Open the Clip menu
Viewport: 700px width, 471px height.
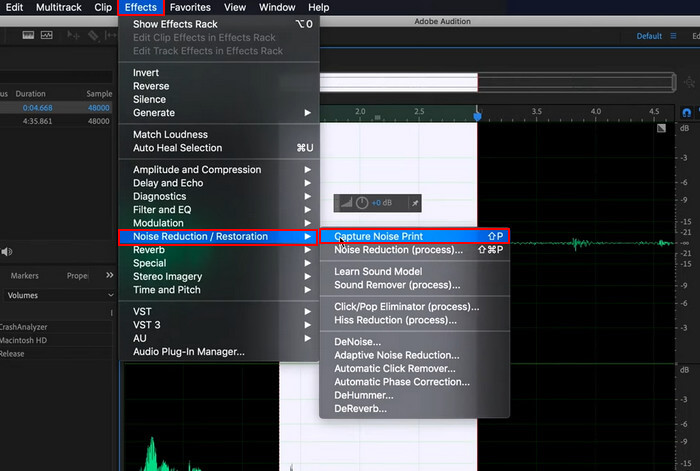[x=103, y=8]
